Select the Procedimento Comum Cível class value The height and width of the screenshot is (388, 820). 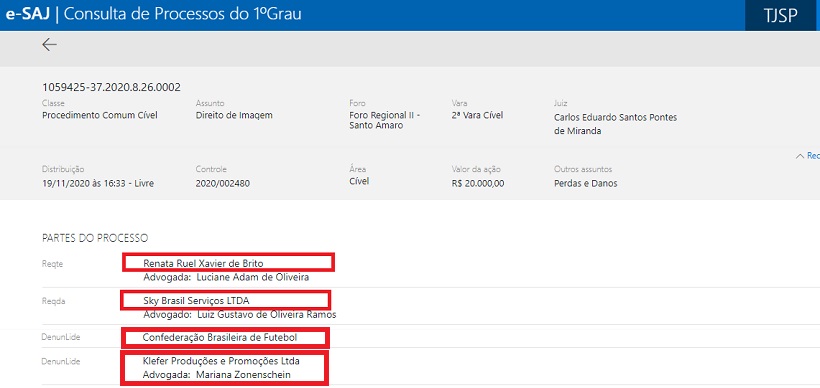(x=99, y=115)
